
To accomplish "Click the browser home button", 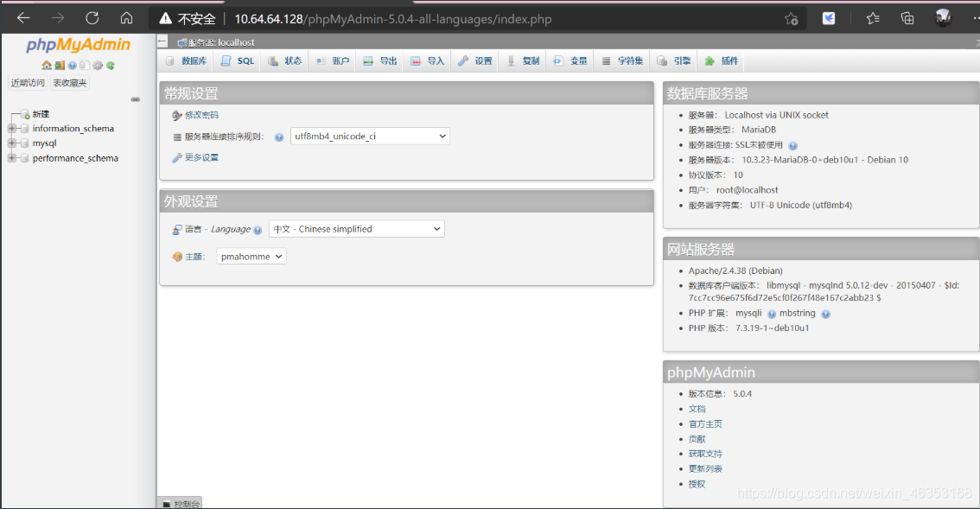I will click(x=126, y=18).
